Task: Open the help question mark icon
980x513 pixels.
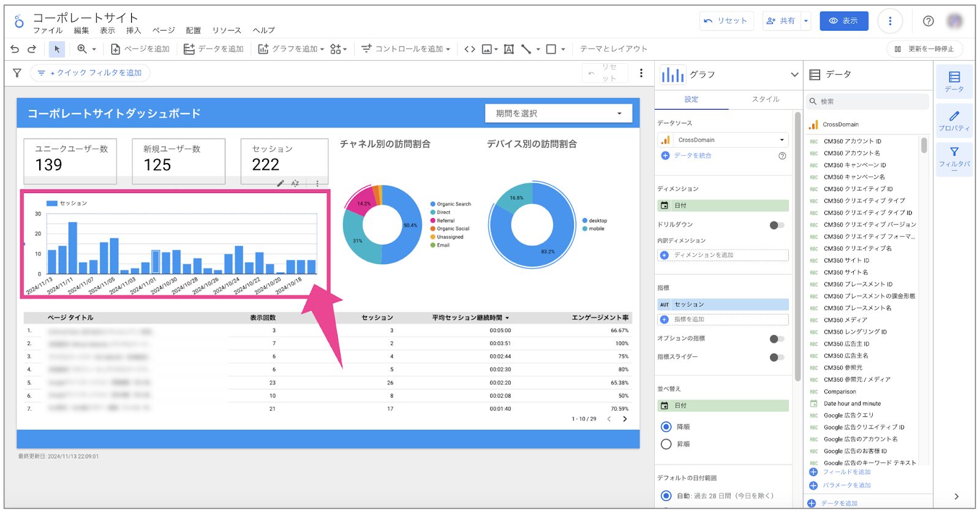Action: (929, 21)
